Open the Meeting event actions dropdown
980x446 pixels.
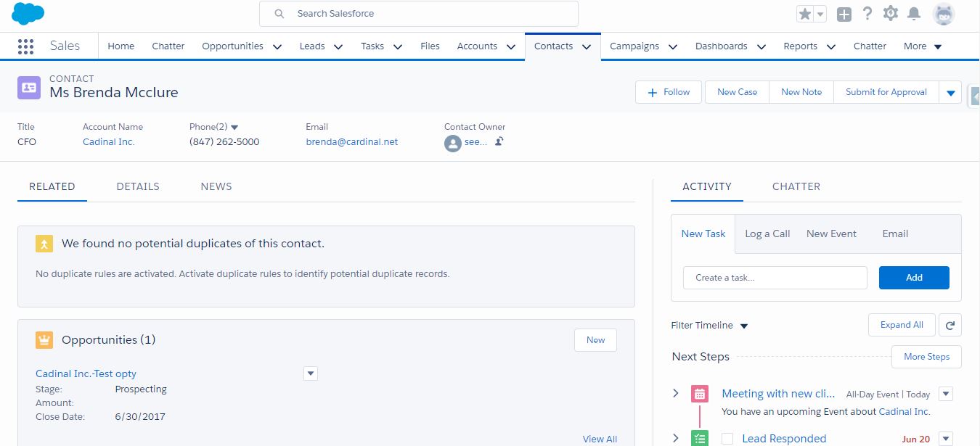coord(945,394)
